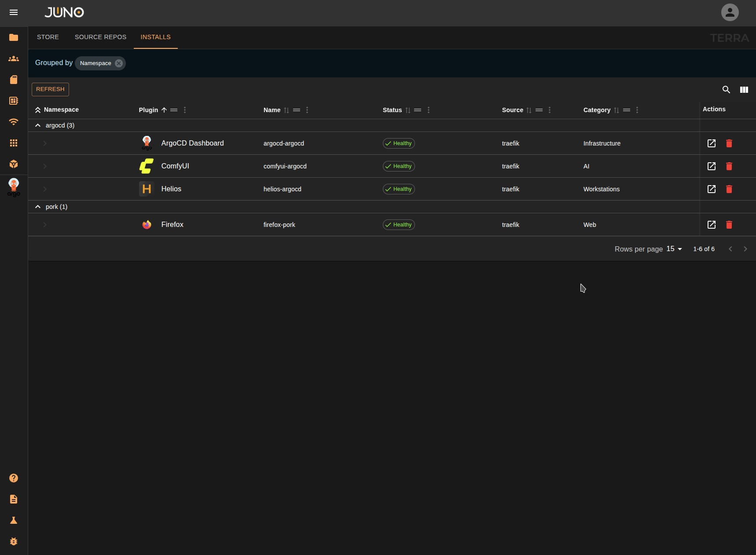The image size is (756, 555).
Task: Switch to the Source Repos tab
Action: pyautogui.click(x=100, y=37)
